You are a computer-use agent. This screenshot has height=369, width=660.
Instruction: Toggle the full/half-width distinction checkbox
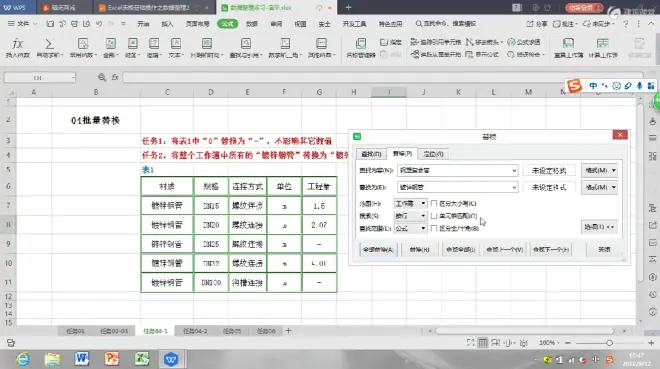coord(434,228)
